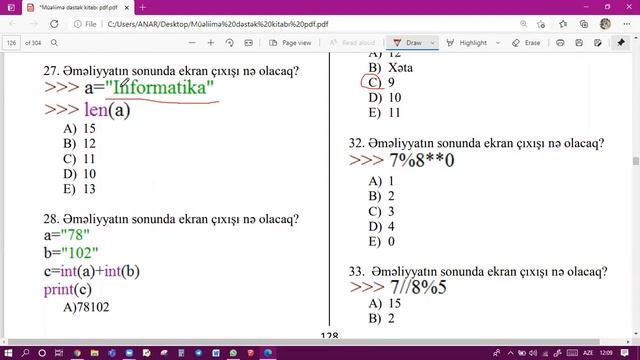Open the volume control in system tray

click(533, 353)
